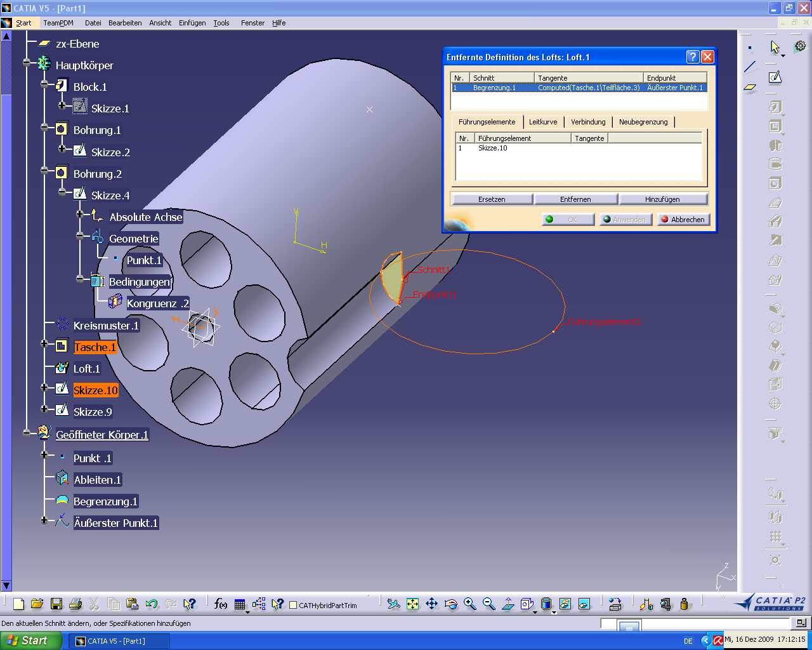Click the Design Table icon

pos(240,604)
